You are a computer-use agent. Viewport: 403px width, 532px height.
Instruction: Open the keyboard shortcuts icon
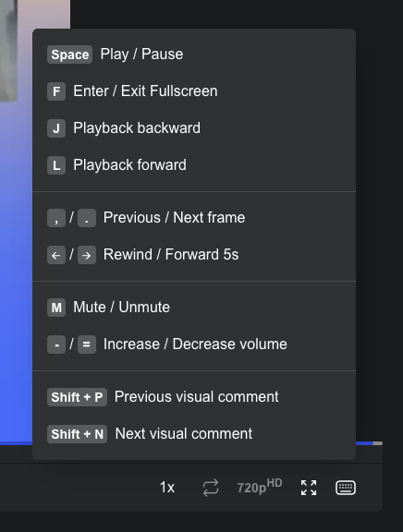[346, 488]
